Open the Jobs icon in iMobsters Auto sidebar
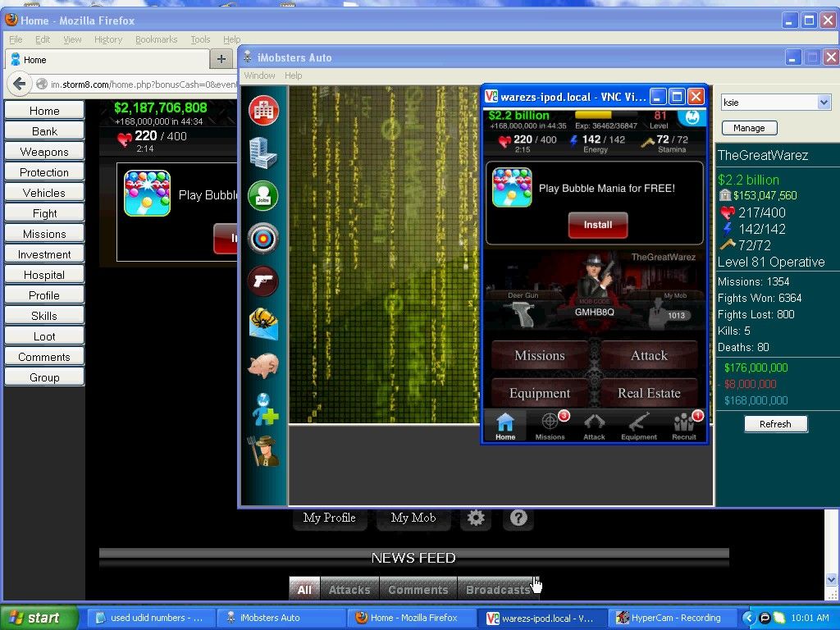This screenshot has height=630, width=840. (263, 195)
